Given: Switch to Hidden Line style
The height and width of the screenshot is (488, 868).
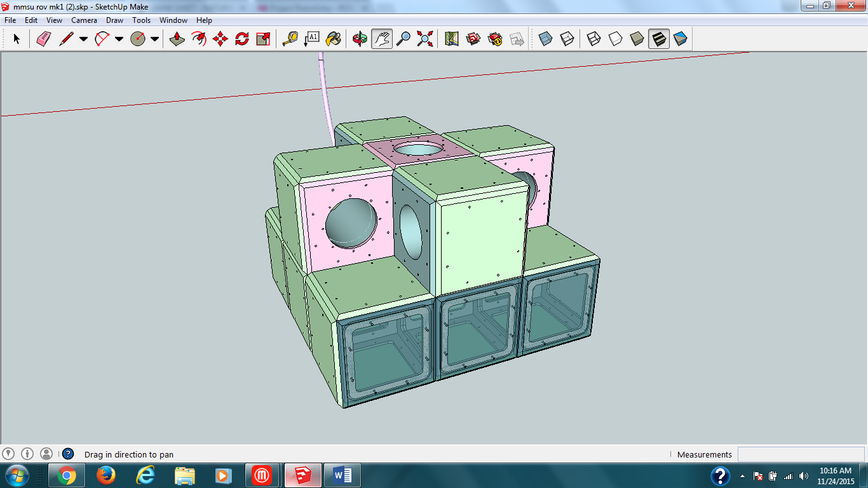Looking at the screenshot, I should pos(616,39).
